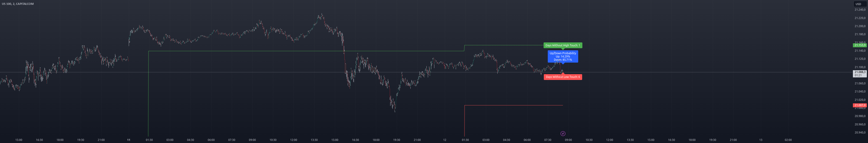Click the date label 13 on time axis
The width and height of the screenshot is (868, 143).
point(760,140)
